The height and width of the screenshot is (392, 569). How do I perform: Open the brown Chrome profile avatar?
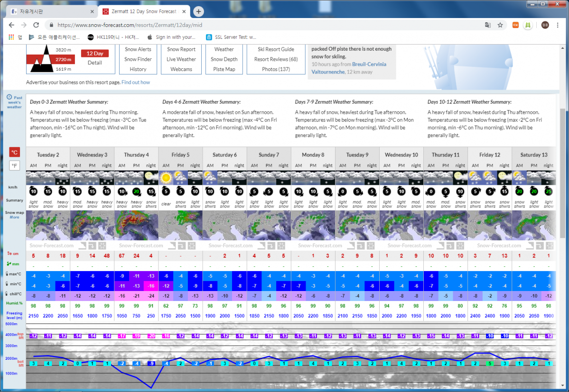coord(545,25)
